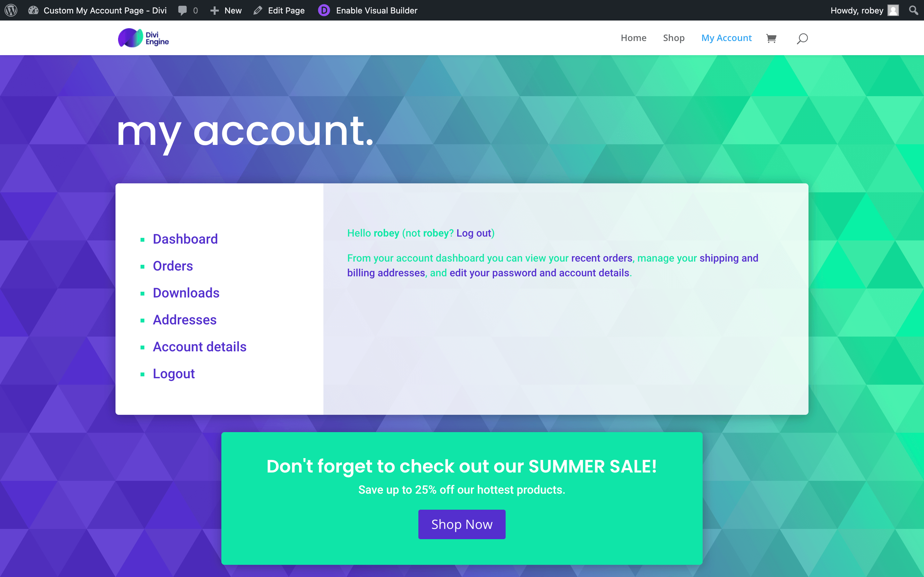The width and height of the screenshot is (924, 577).
Task: Click the Shop Now button
Action: pyautogui.click(x=462, y=524)
